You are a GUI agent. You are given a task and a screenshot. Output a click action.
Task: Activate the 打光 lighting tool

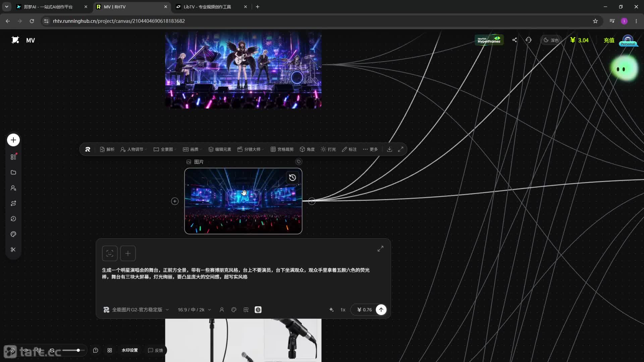point(328,149)
